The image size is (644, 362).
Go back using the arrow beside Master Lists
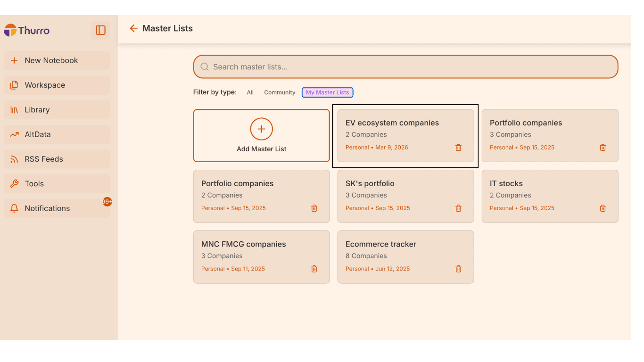tap(133, 28)
